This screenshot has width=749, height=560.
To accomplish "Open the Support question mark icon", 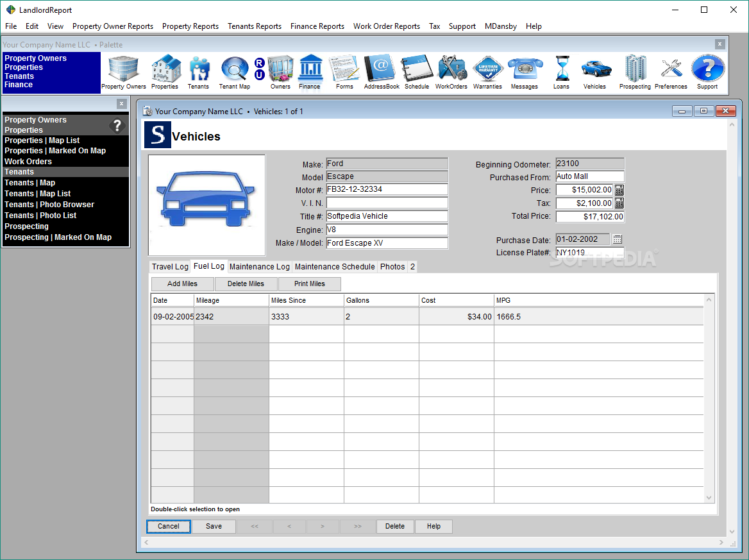I will [707, 72].
